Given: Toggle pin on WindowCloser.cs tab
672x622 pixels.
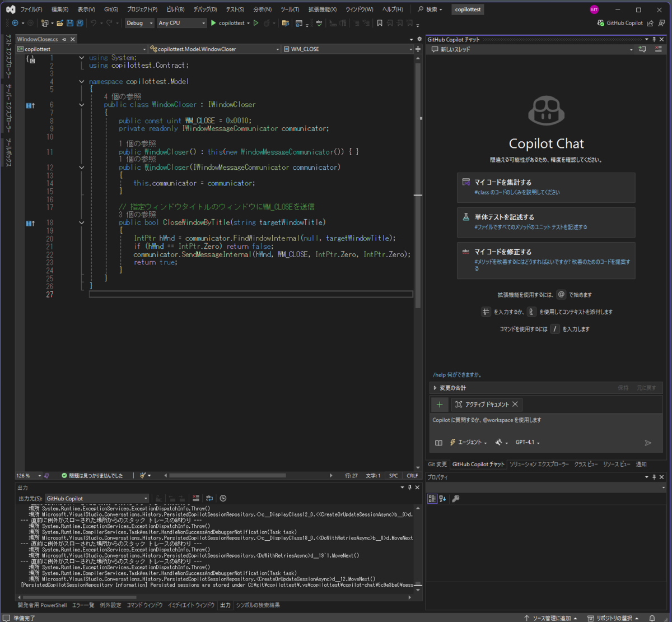Looking at the screenshot, I should (x=64, y=39).
